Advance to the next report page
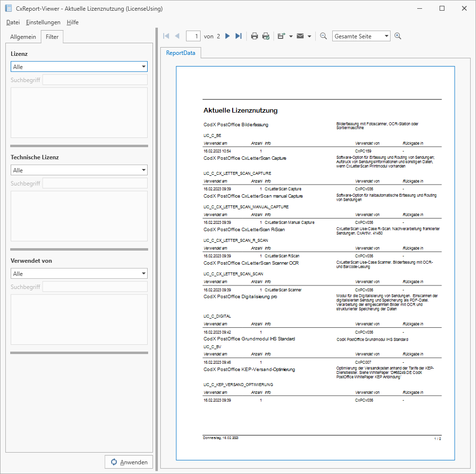The width and height of the screenshot is (476, 474). tap(227, 36)
